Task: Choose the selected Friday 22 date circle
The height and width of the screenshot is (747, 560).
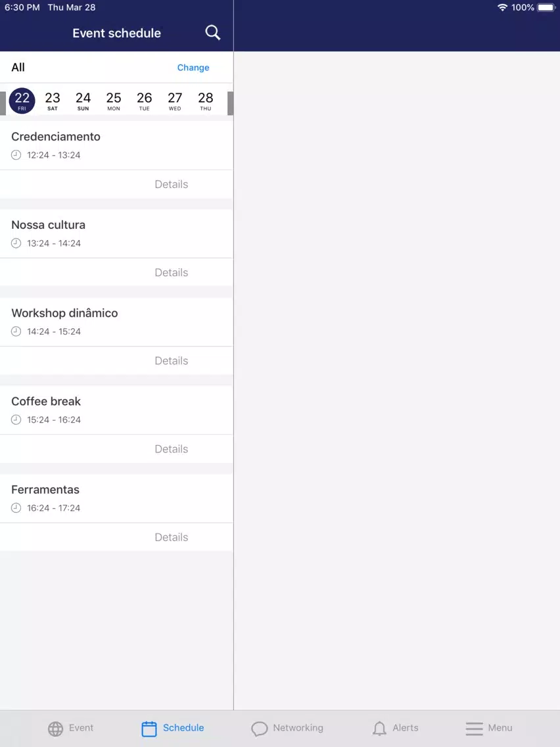Action: tap(22, 101)
